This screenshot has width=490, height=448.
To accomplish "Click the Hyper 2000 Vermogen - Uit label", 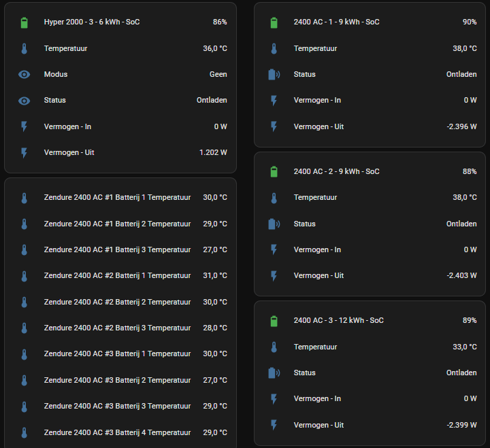I will 69,152.
